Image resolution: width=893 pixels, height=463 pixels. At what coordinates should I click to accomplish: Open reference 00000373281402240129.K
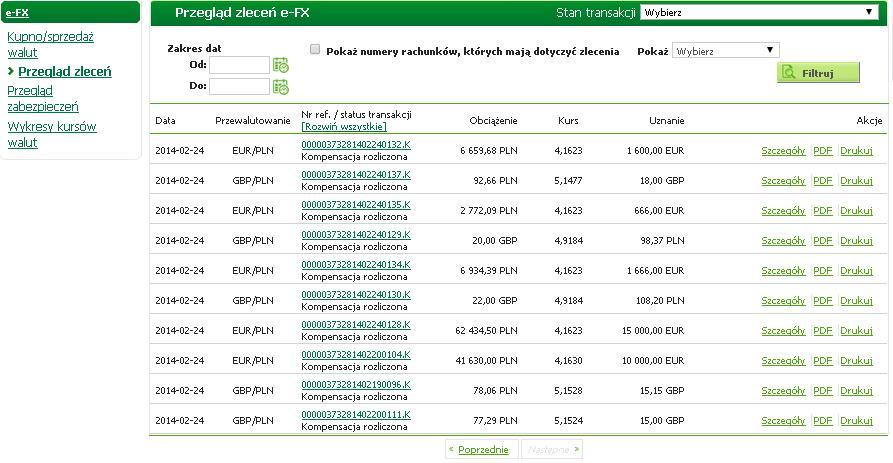click(356, 235)
